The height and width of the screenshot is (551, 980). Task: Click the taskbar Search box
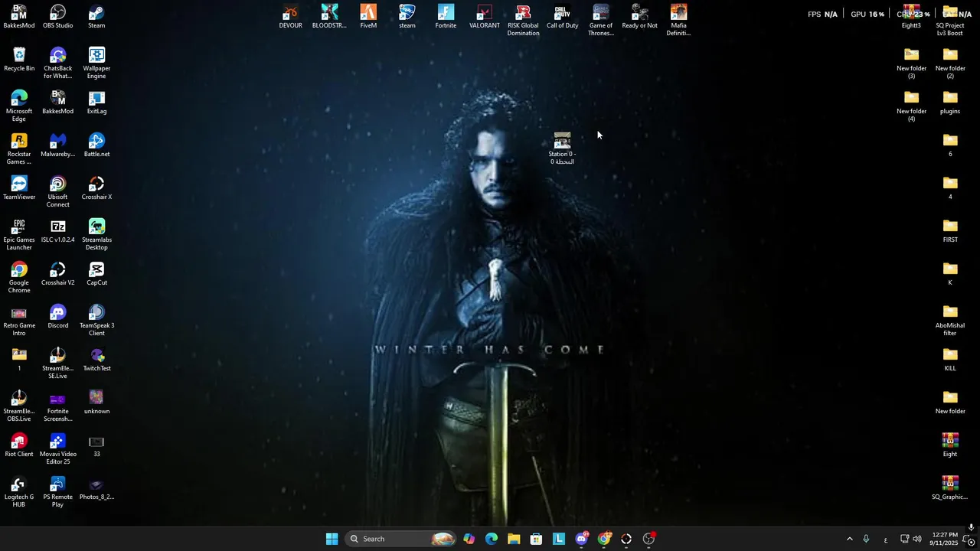point(401,539)
